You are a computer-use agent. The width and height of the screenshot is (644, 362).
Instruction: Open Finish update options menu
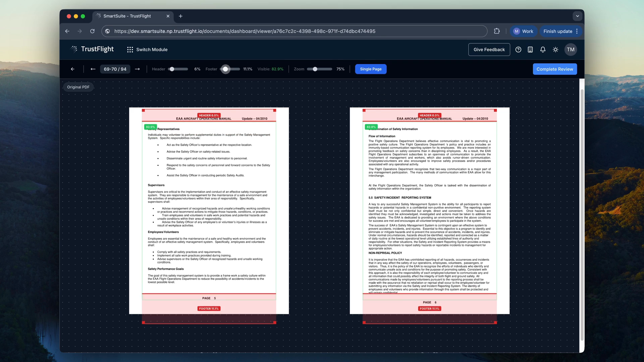coord(577,31)
